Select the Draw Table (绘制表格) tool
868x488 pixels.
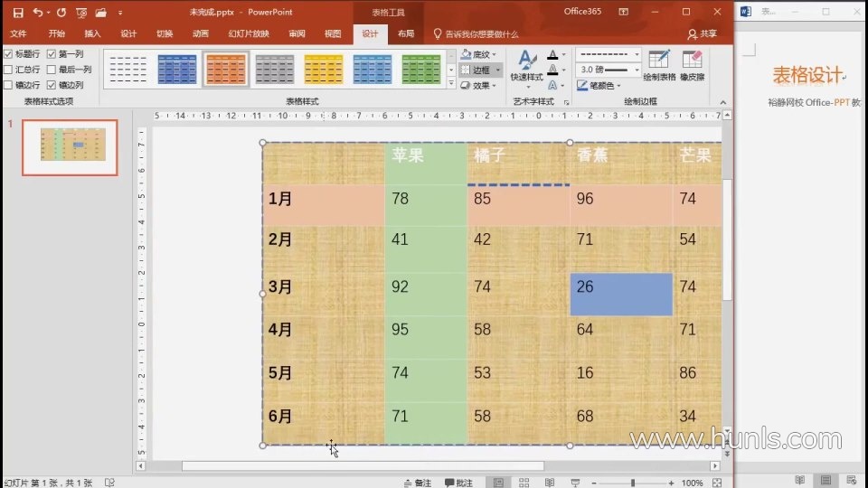coord(659,65)
